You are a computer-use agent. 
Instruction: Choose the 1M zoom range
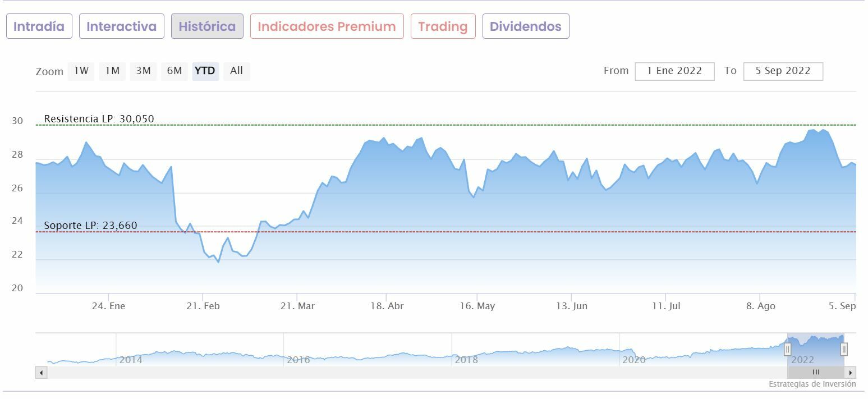pos(112,71)
